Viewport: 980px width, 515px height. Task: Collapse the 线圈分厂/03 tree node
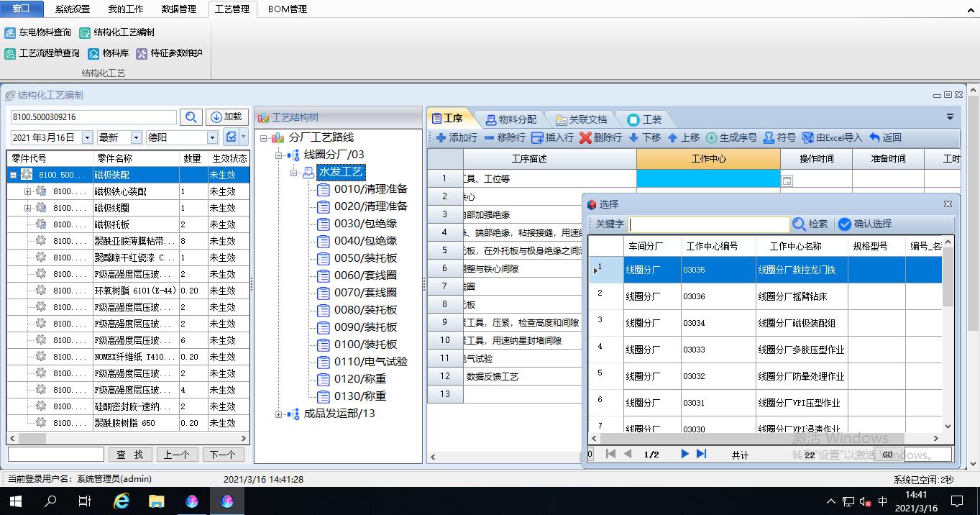point(279,155)
